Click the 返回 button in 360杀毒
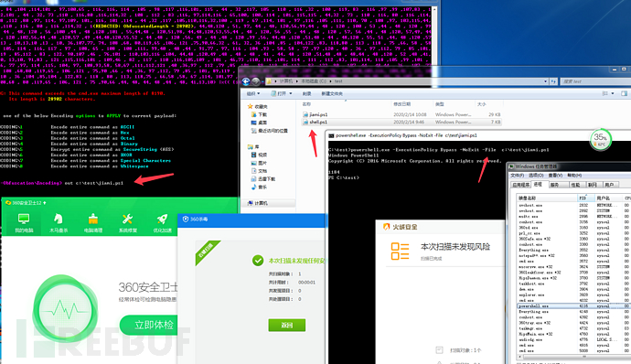 pyautogui.click(x=287, y=325)
